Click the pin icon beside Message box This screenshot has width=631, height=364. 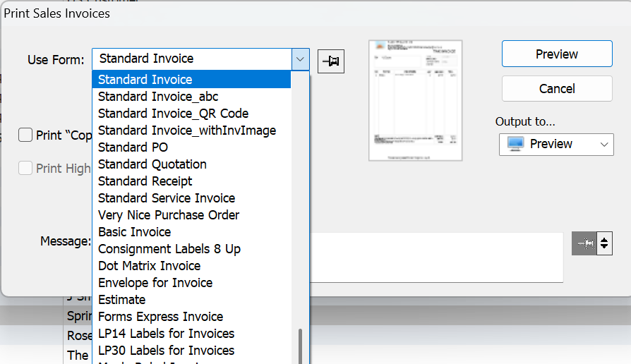pos(584,243)
